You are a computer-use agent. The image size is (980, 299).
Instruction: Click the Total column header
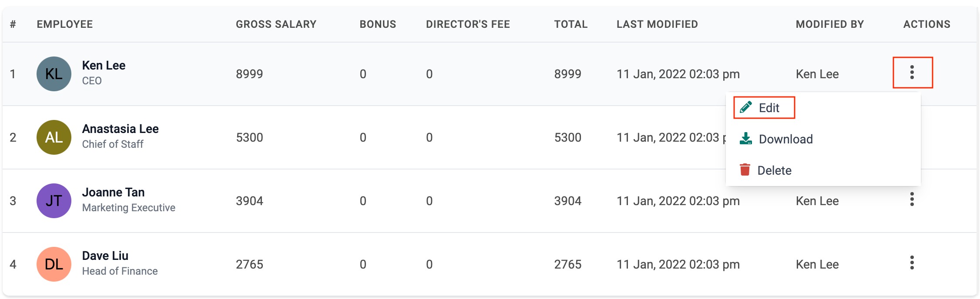[x=571, y=24]
